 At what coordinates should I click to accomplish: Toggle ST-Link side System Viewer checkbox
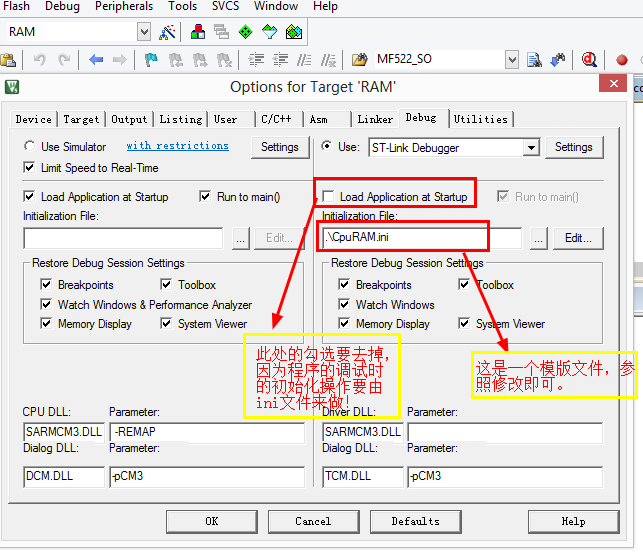464,324
